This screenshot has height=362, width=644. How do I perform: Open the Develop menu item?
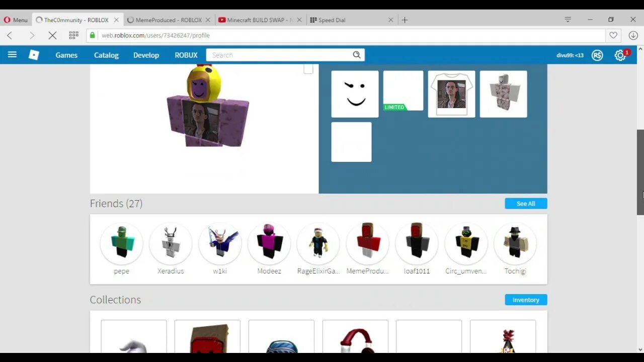[x=146, y=55]
